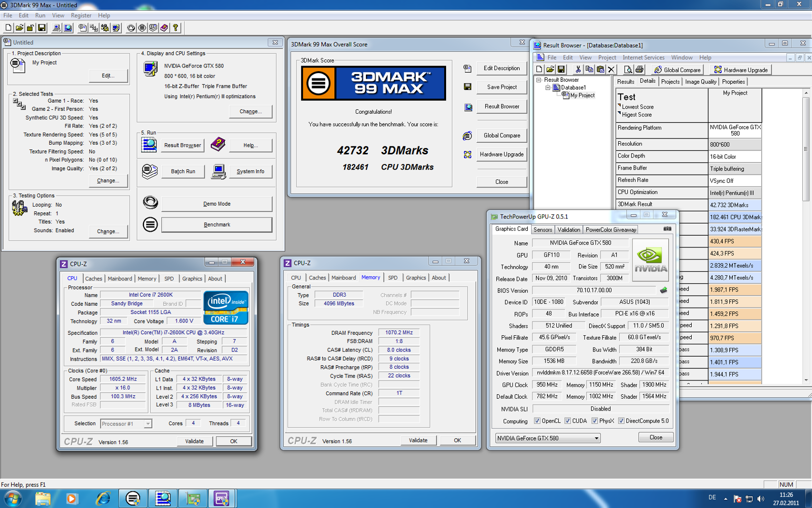Toggle the OpenCL checkbox in GPU-Z

tap(537, 421)
